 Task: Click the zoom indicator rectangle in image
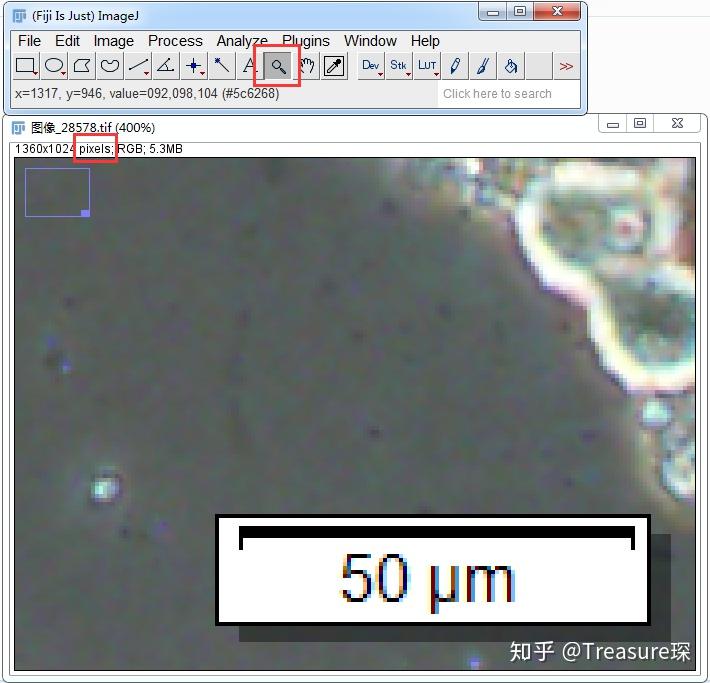coord(58,192)
